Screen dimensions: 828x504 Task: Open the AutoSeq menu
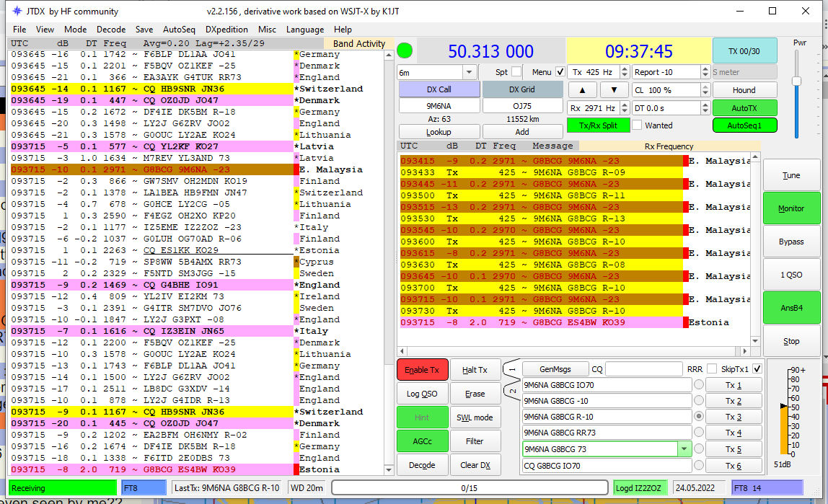[x=179, y=30]
